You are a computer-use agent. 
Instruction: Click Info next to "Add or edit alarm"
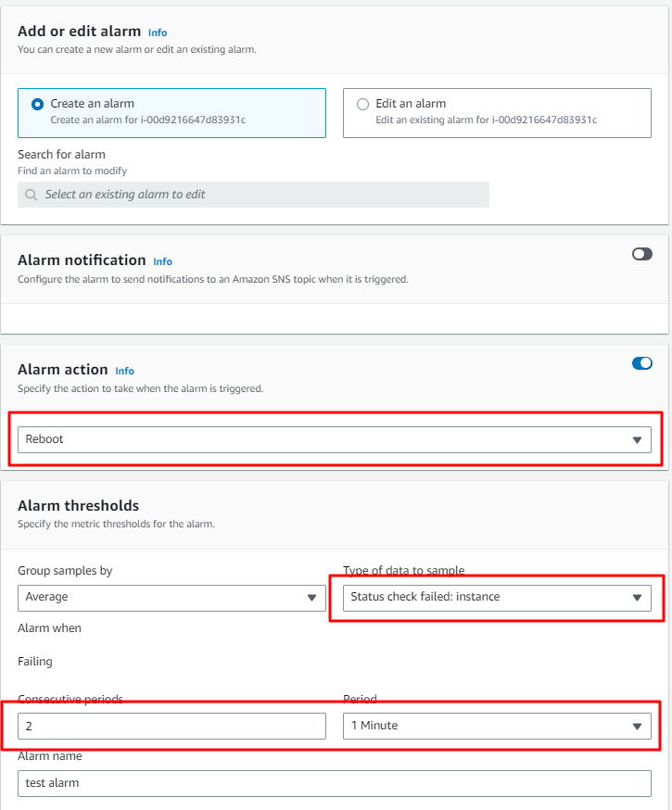pyautogui.click(x=157, y=32)
